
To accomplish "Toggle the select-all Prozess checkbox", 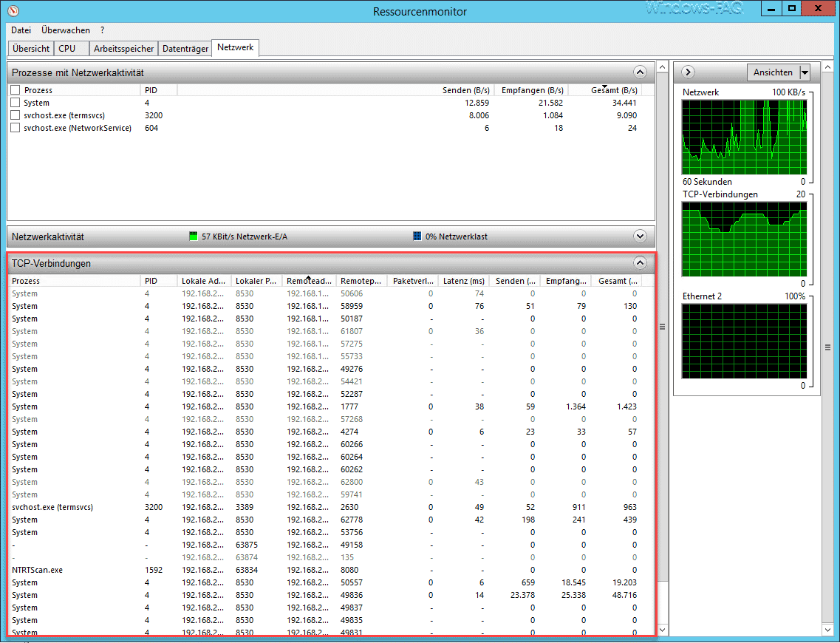I will [x=16, y=90].
